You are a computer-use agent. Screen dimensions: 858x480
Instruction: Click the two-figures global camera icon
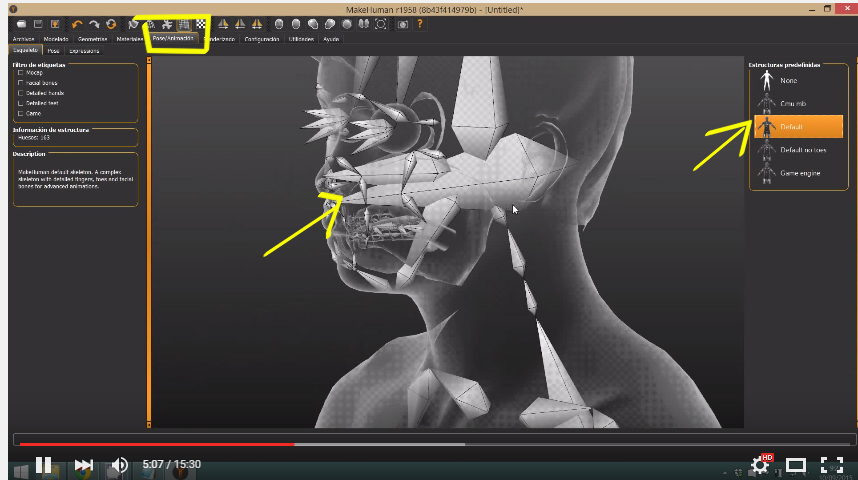pyautogui.click(x=364, y=24)
